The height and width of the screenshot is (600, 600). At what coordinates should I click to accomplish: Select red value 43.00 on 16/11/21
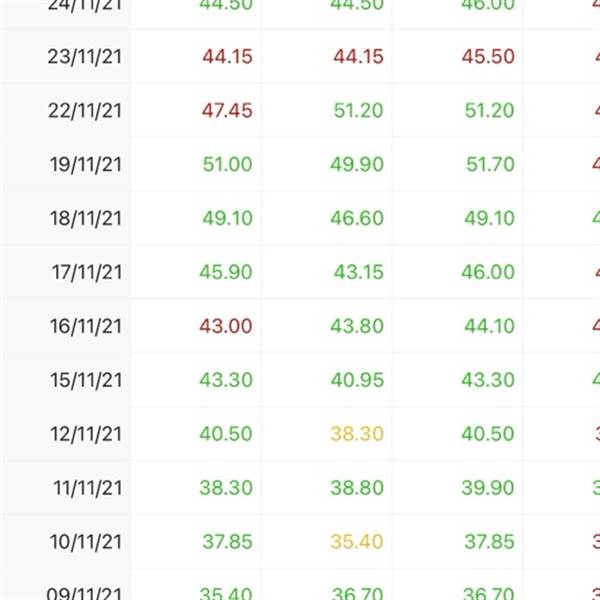click(x=226, y=326)
